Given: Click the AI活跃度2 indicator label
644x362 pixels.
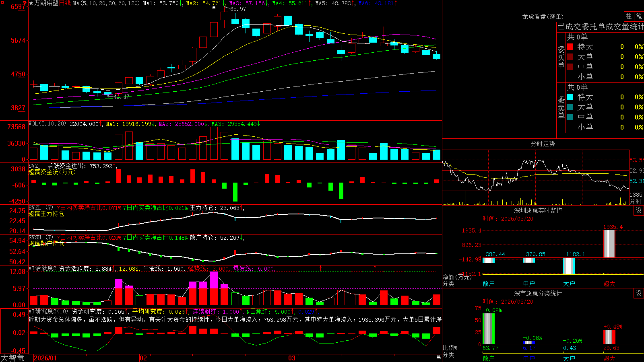Looking at the screenshot, I should (43, 268).
